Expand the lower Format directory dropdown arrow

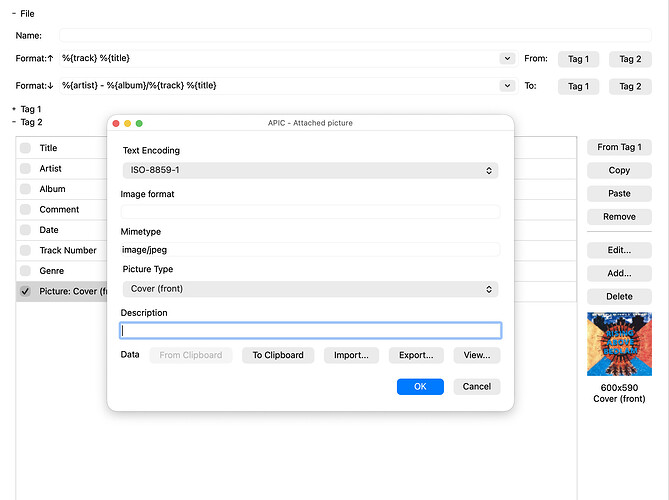[x=507, y=86]
